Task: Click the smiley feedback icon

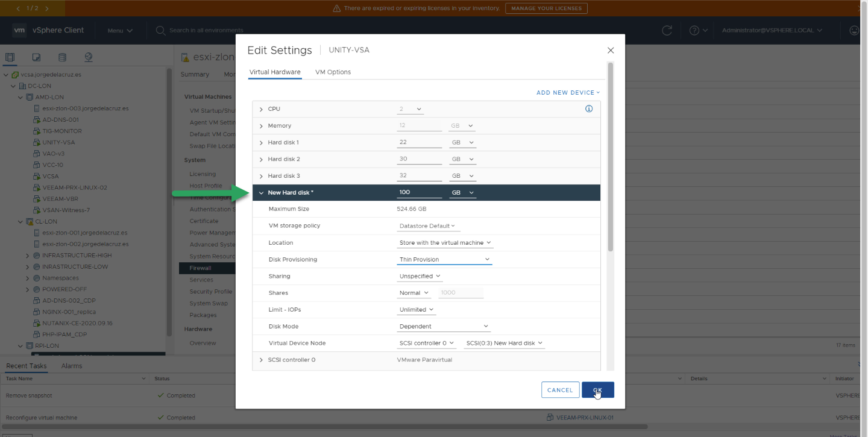Action: [x=854, y=30]
